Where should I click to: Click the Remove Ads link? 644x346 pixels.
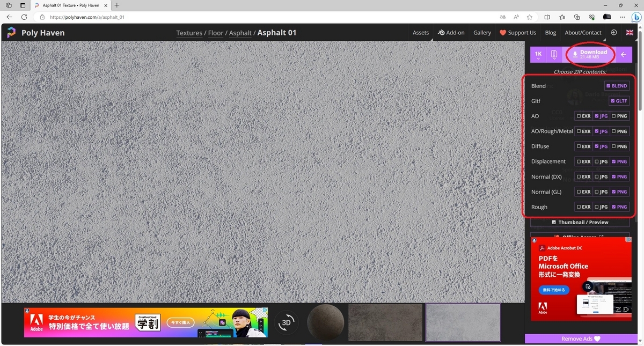point(580,338)
